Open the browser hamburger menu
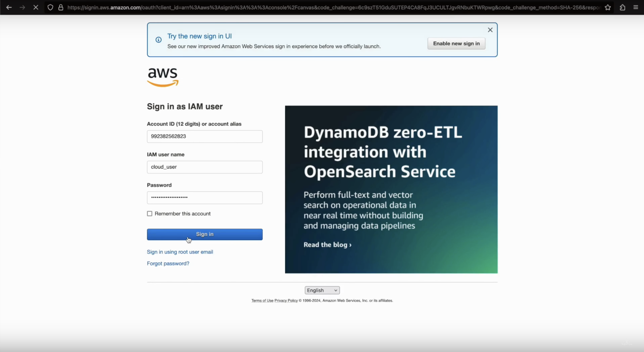644x352 pixels. 636,7
